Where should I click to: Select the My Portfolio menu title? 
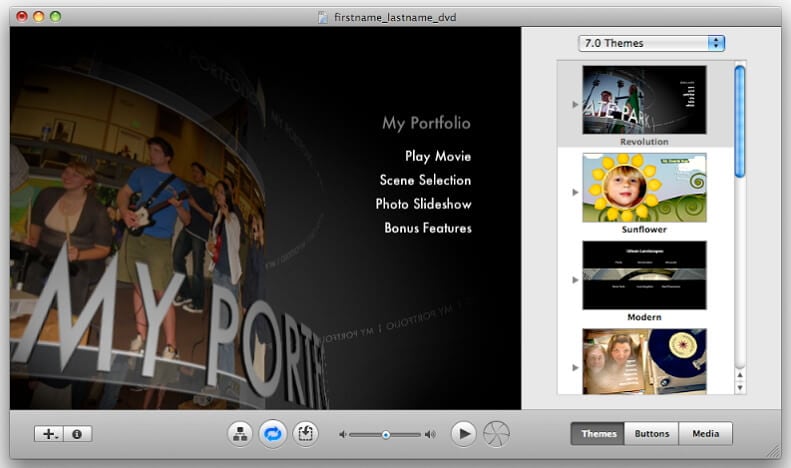[x=426, y=123]
